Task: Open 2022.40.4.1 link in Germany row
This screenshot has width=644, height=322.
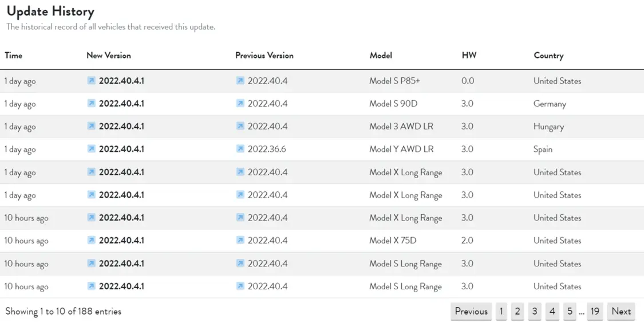Action: [121, 104]
